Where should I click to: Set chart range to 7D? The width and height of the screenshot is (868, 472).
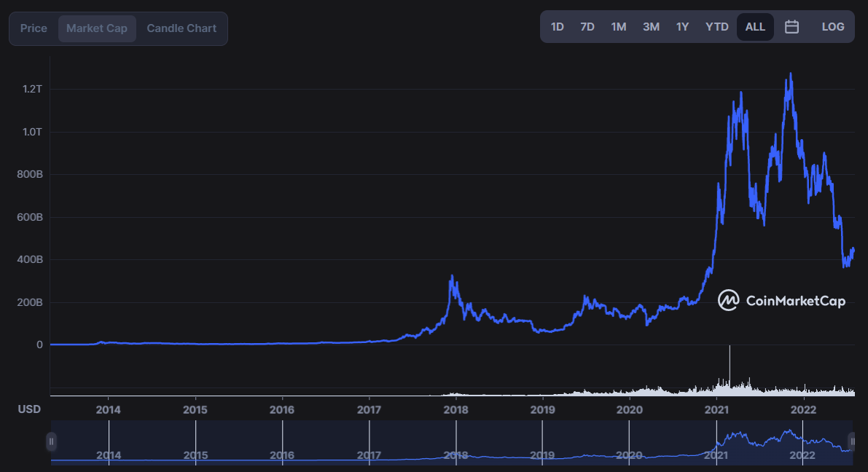pyautogui.click(x=587, y=26)
